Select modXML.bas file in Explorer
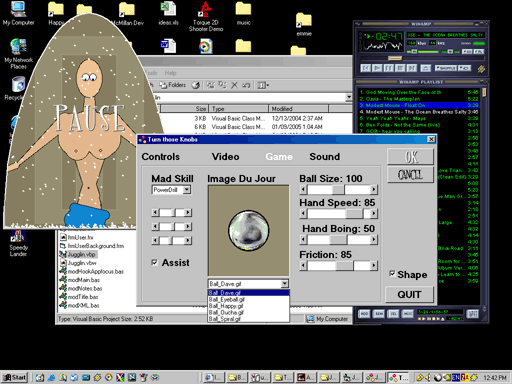Image resolution: width=512 pixels, height=384 pixels. 80,305
